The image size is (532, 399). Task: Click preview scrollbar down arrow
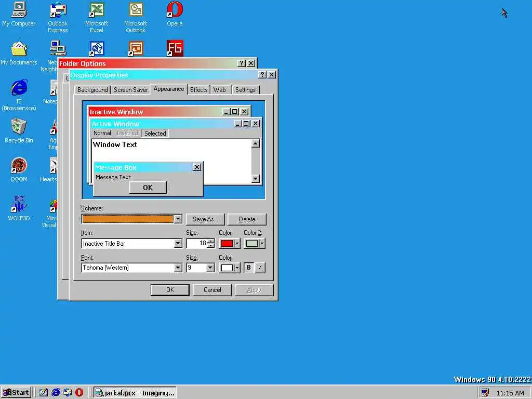[x=256, y=179]
